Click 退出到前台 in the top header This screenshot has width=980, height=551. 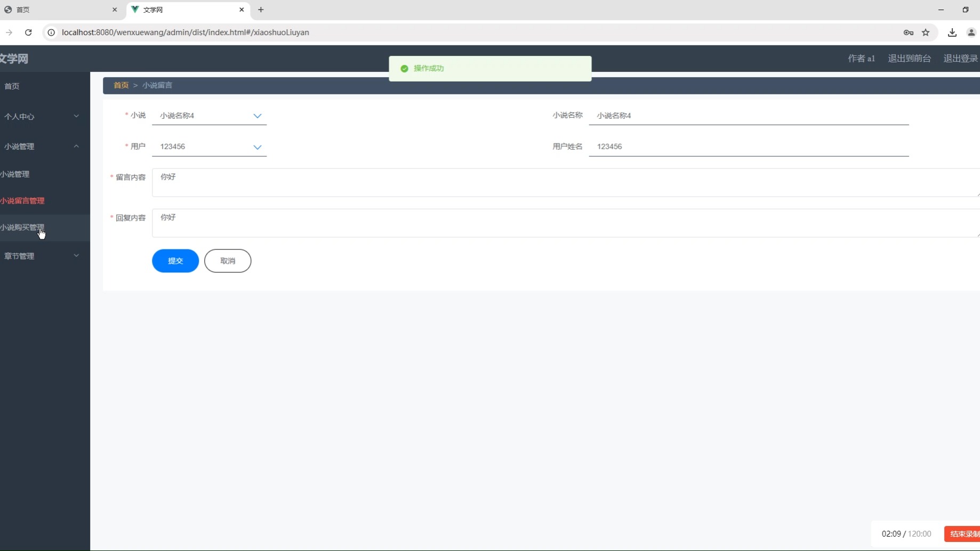pyautogui.click(x=909, y=59)
